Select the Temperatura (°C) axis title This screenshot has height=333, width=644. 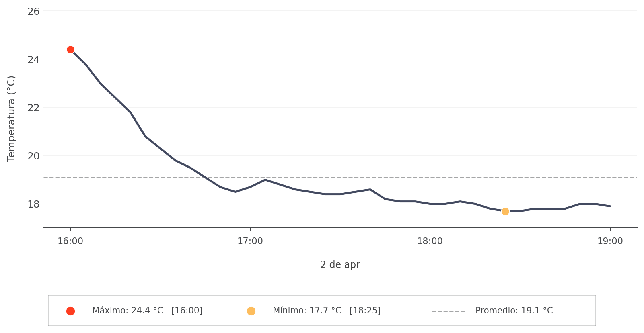tap(11, 118)
